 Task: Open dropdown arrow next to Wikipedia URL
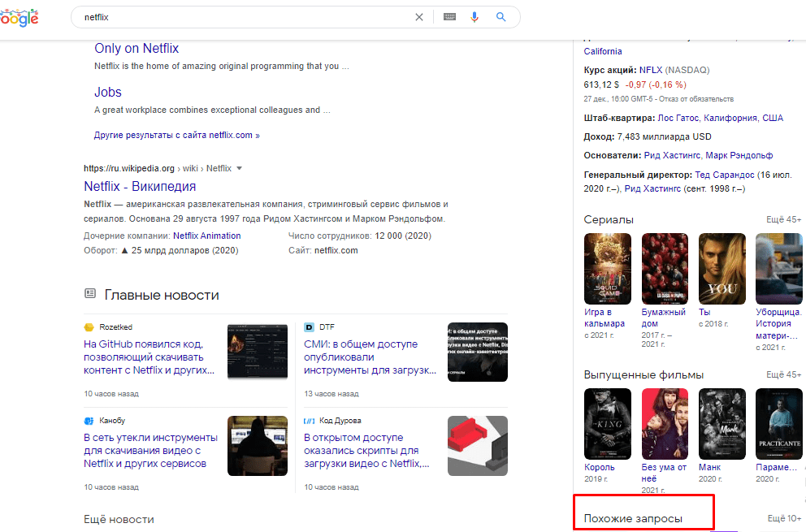click(239, 169)
